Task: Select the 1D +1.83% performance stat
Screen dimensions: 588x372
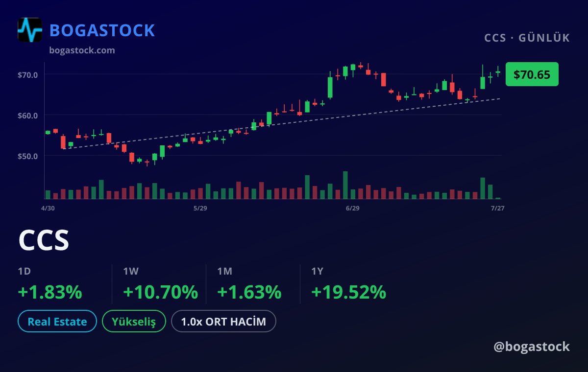Action: click(50, 284)
